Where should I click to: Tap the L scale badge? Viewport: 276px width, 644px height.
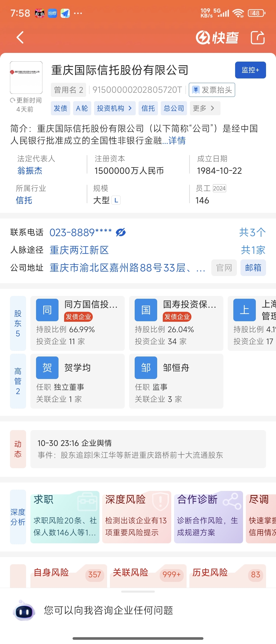[x=116, y=200]
